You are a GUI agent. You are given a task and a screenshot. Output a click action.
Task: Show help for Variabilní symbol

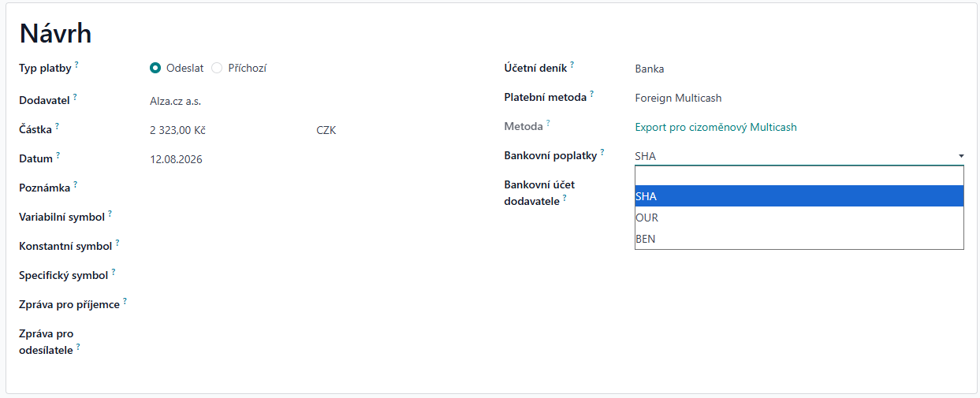[x=110, y=214]
